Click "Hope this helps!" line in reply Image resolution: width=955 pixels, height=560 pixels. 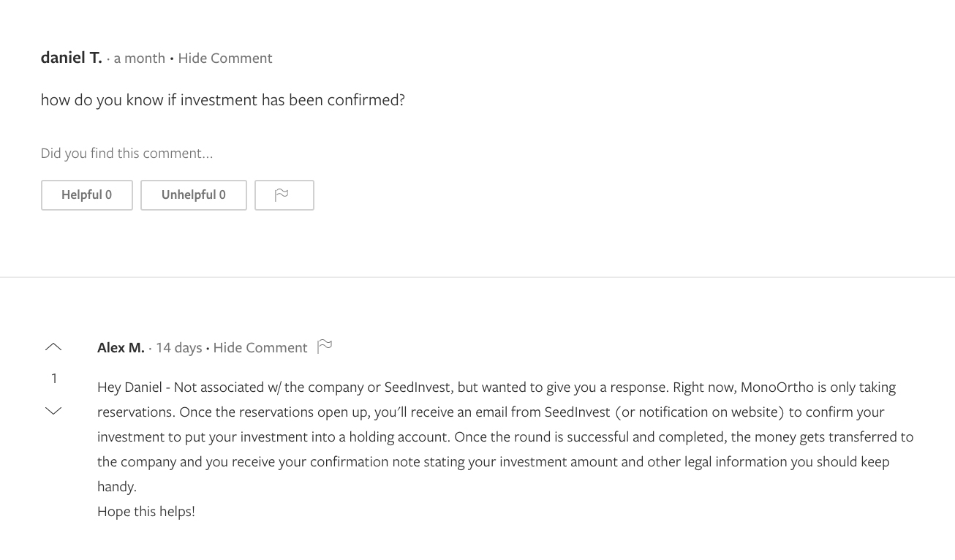tap(146, 512)
